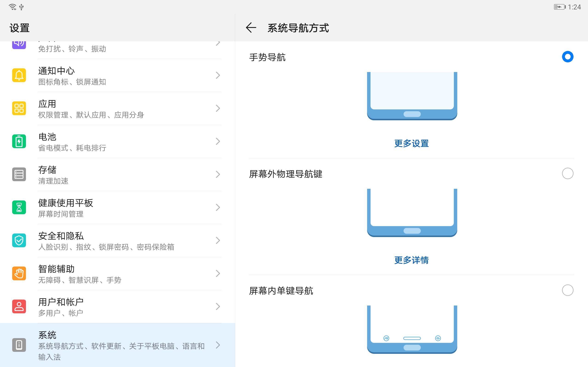Expand the 电池 settings chevron
Image resolution: width=588 pixels, height=367 pixels.
pyautogui.click(x=218, y=141)
